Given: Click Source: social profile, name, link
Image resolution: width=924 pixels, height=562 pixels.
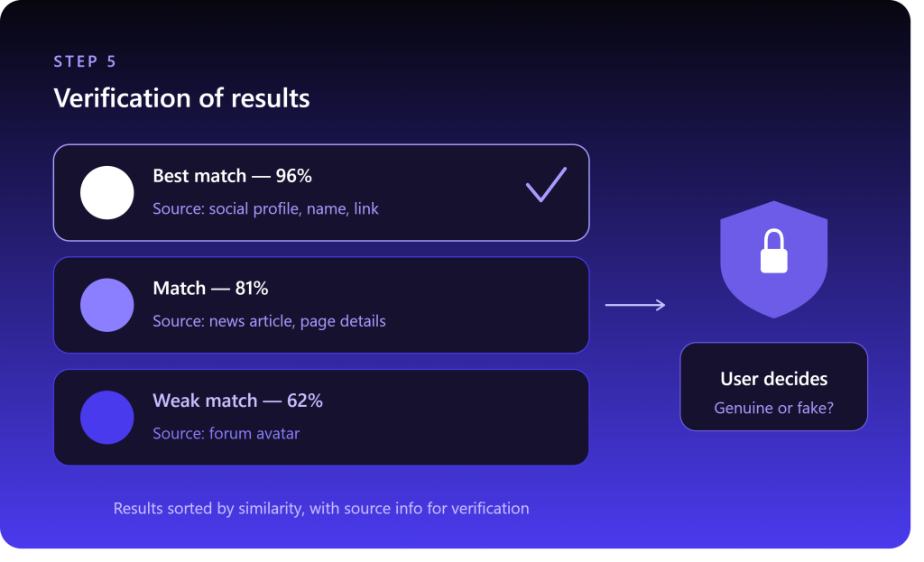Looking at the screenshot, I should [x=266, y=208].
